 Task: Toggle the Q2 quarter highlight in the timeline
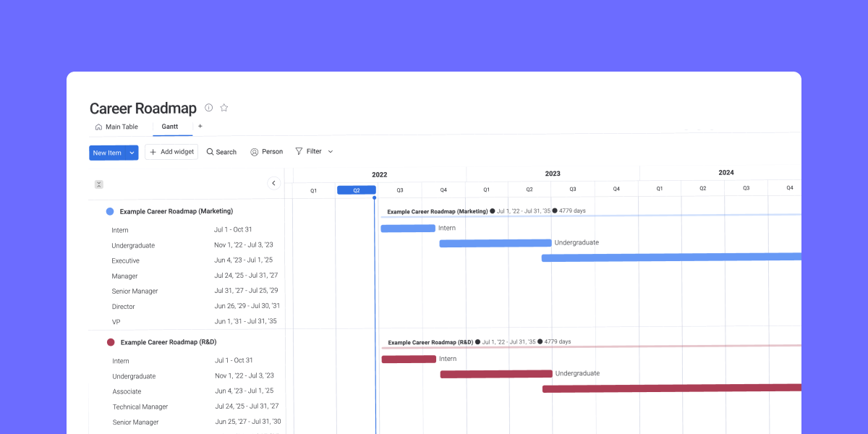tap(356, 190)
